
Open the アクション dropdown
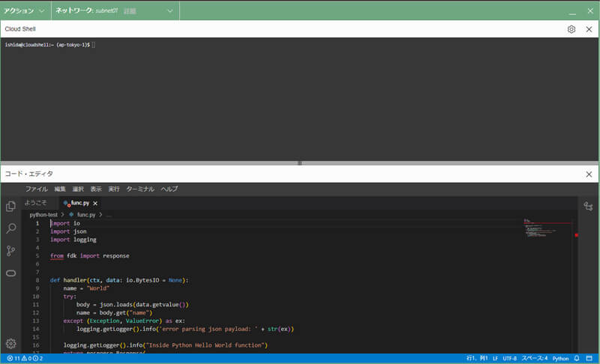tap(24, 10)
